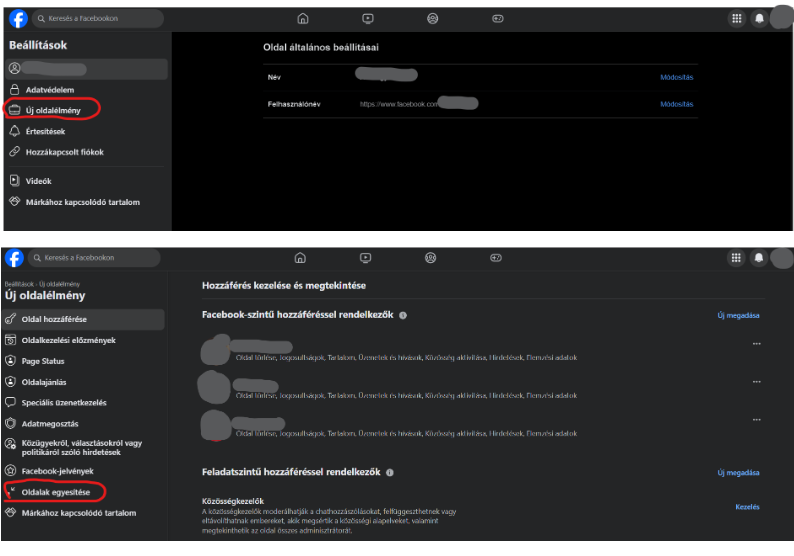
Task: Open Adatvédelem settings
Action: point(86,90)
